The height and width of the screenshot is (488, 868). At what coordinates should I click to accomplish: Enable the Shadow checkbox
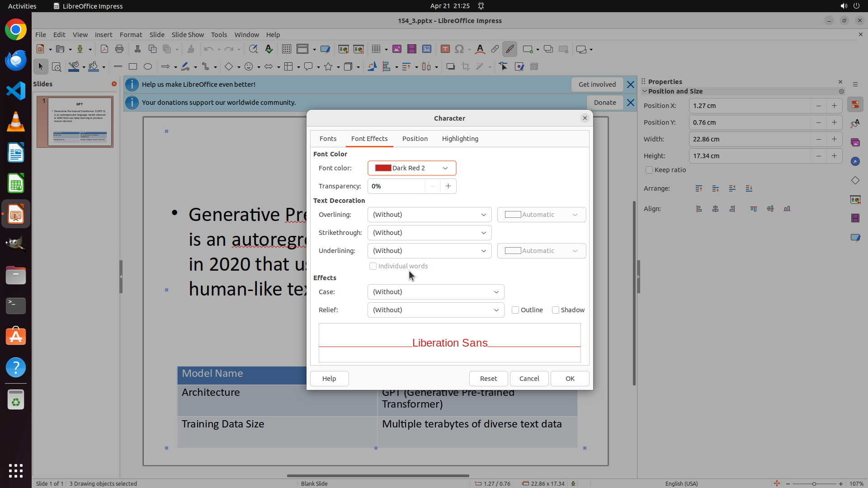[x=556, y=310]
